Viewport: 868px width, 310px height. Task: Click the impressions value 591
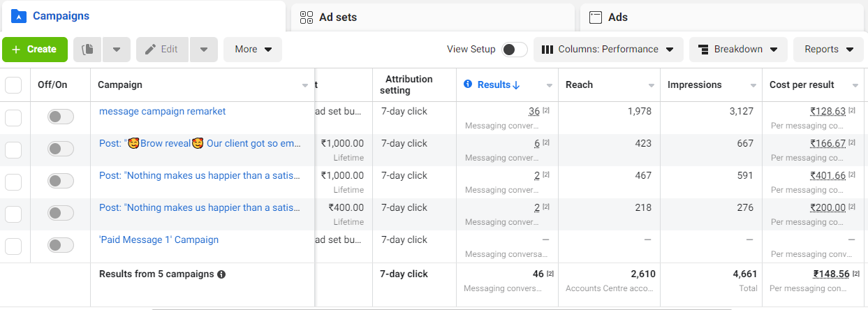click(745, 175)
